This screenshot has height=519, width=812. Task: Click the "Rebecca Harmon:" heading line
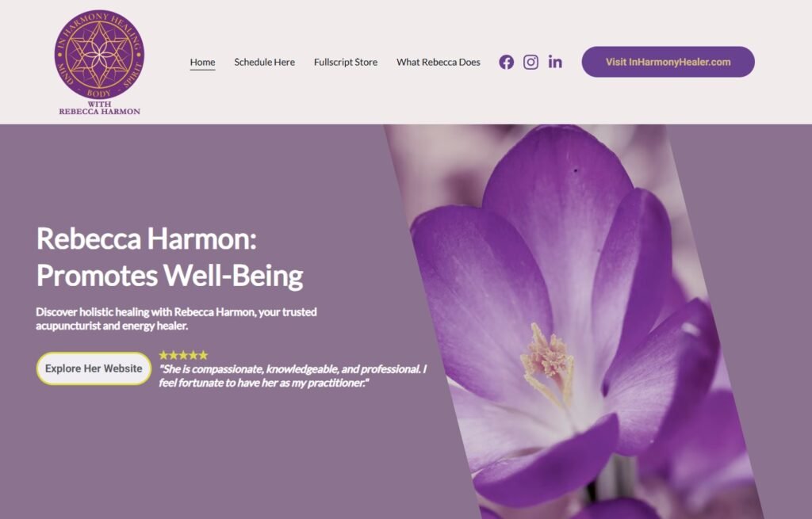pos(147,239)
